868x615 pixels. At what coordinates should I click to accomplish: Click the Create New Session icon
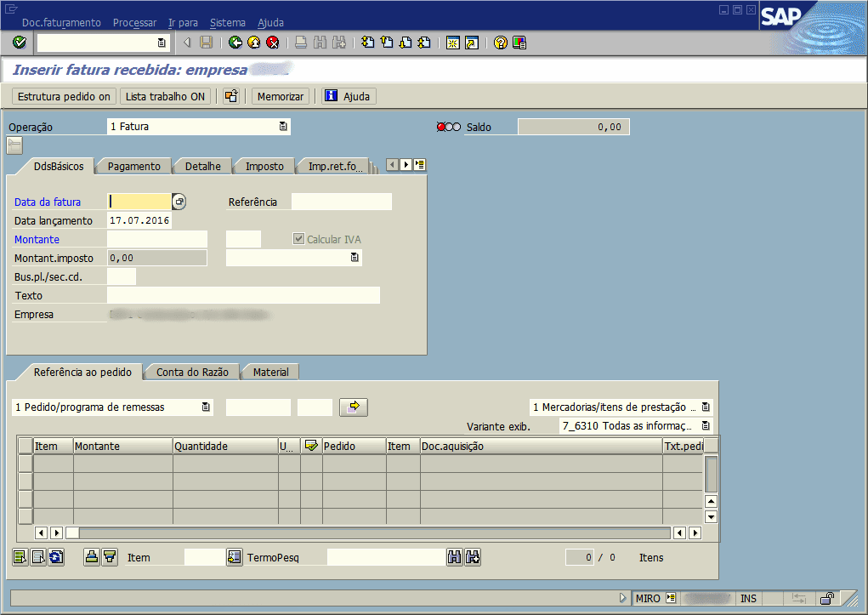[453, 43]
